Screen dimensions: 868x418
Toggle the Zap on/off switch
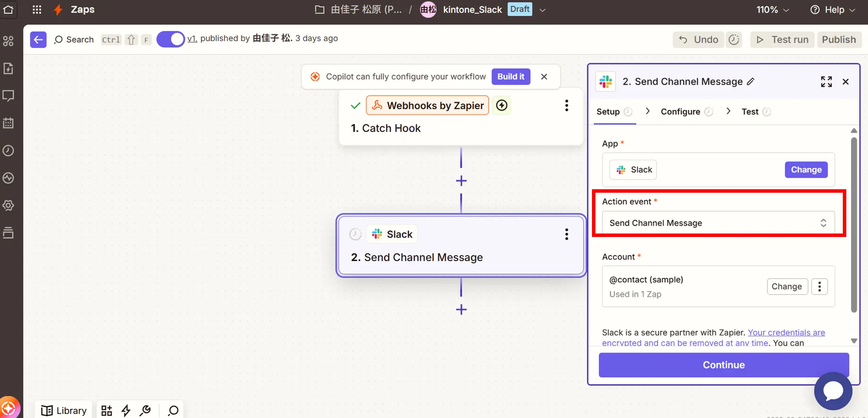tap(171, 39)
